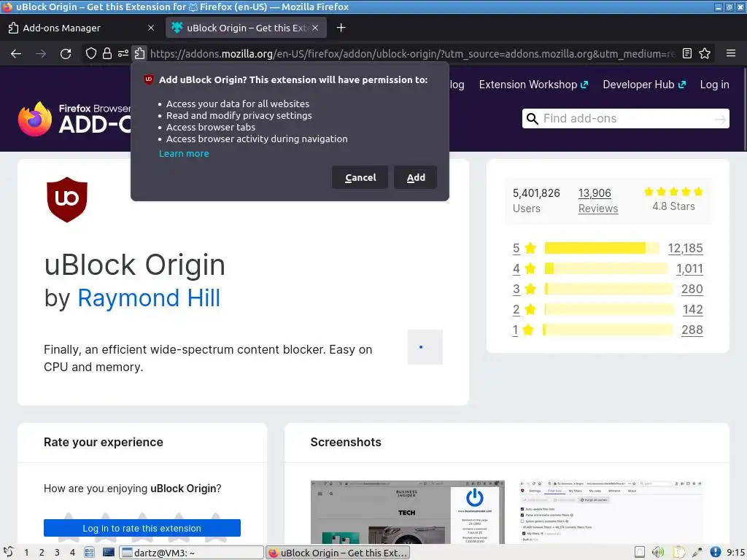Click the extension puzzle icon in address bar
The height and width of the screenshot is (560, 747).
coord(139,53)
